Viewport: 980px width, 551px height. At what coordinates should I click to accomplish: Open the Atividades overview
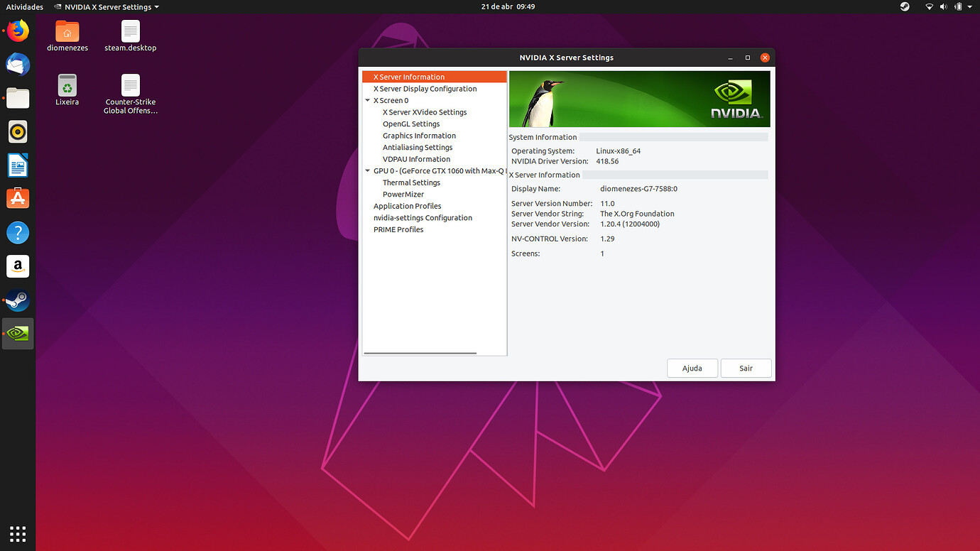(24, 6)
